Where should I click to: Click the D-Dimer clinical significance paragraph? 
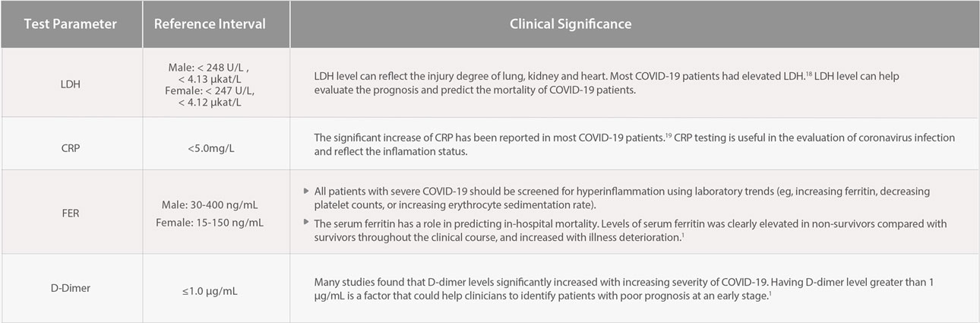click(x=623, y=289)
